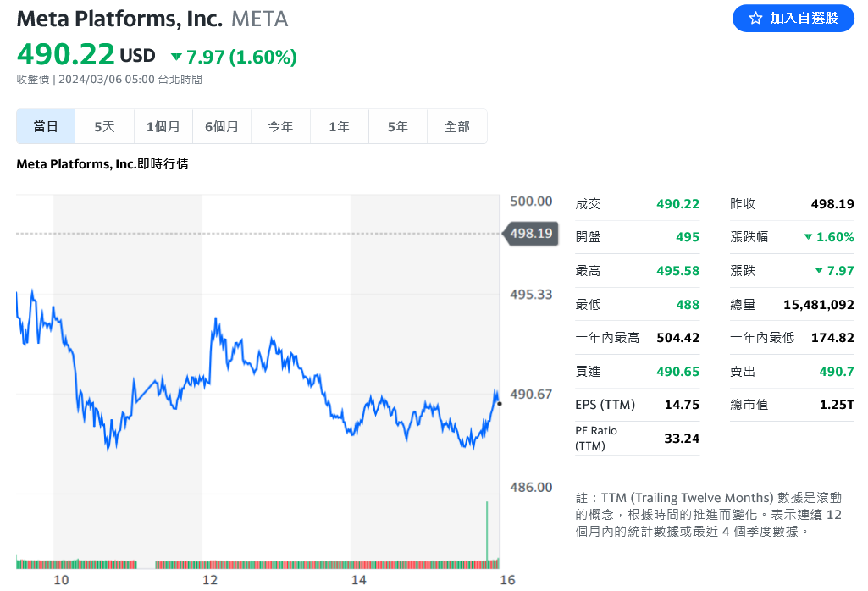Click the 16 o'clock x-axis label
The image size is (868, 591).
(x=507, y=580)
